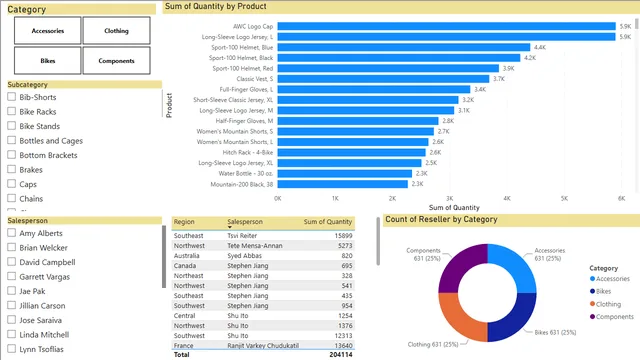Image resolution: width=640 pixels, height=360 pixels.
Task: Select Accessories in the donut legend
Action: tap(610, 279)
